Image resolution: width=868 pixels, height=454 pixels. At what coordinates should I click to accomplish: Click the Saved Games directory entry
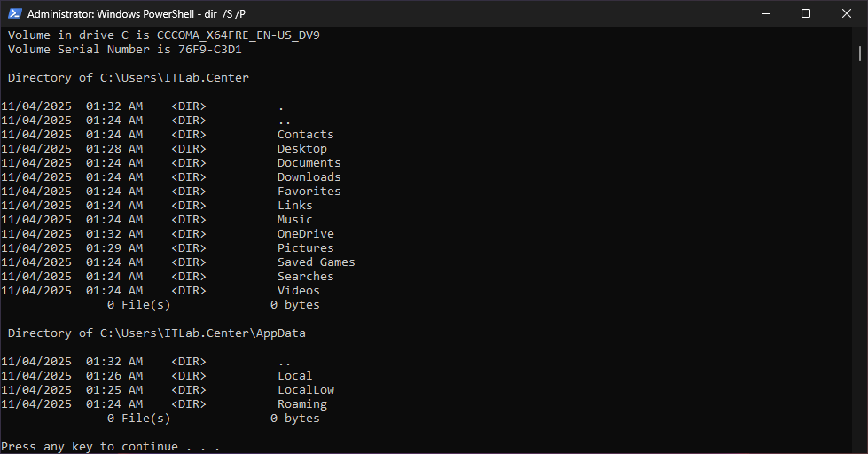(316, 262)
